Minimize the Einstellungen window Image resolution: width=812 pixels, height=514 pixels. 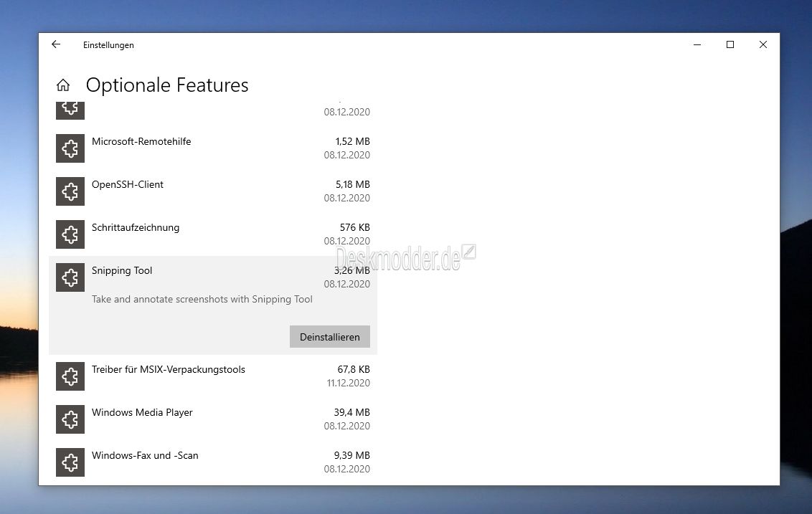coord(697,44)
